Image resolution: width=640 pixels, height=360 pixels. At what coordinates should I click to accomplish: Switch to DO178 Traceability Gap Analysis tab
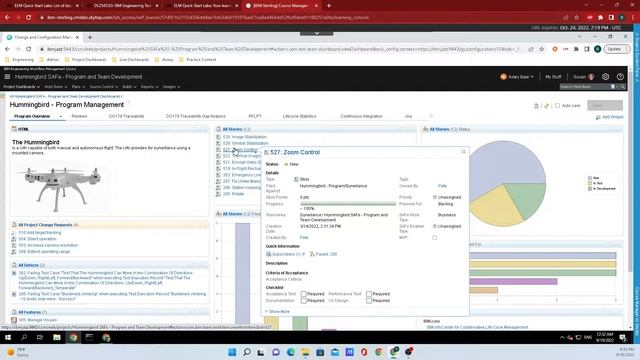196,116
